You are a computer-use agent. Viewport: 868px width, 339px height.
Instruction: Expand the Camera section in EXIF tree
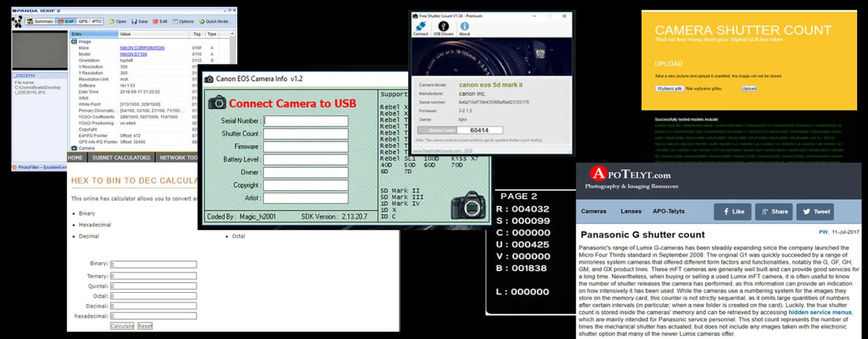point(73,148)
